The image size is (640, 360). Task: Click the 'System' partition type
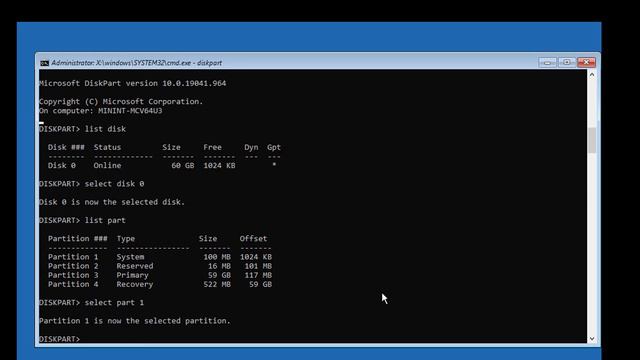[130, 257]
